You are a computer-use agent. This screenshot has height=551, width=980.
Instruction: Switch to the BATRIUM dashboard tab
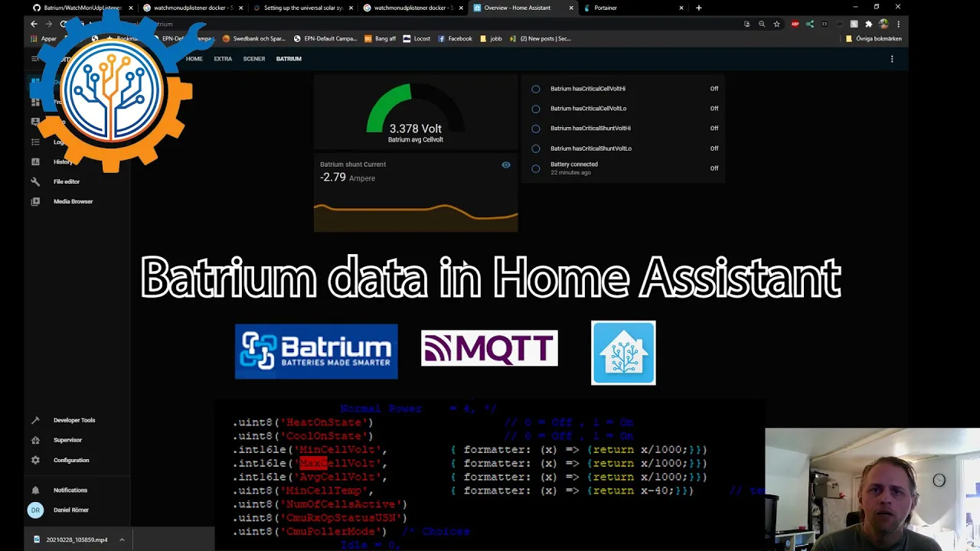289,59
